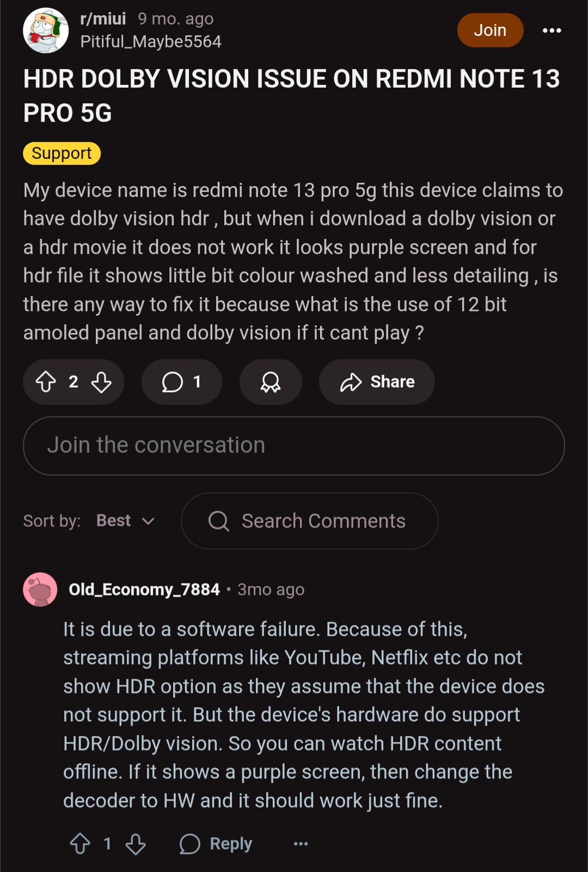This screenshot has height=872, width=588.
Task: Reply to Old_Economy_7884's comment
Action: (x=216, y=844)
